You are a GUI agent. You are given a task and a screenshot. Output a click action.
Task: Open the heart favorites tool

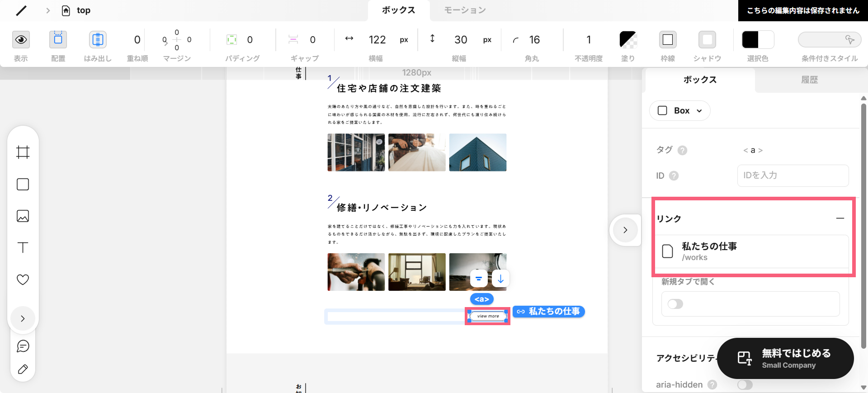coord(23,279)
